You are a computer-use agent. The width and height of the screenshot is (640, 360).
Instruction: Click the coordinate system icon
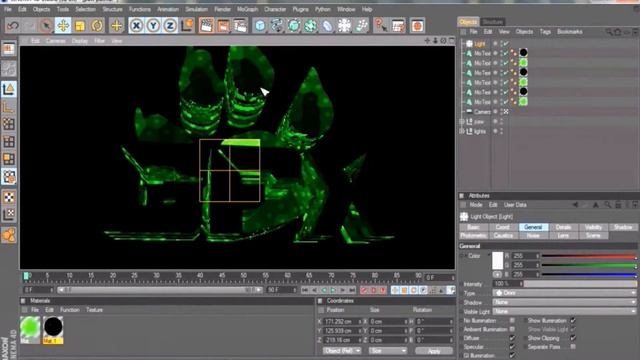(187, 26)
